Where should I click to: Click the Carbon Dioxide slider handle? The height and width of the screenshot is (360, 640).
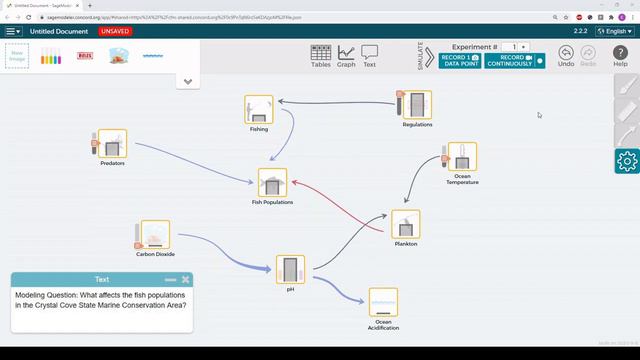click(138, 246)
